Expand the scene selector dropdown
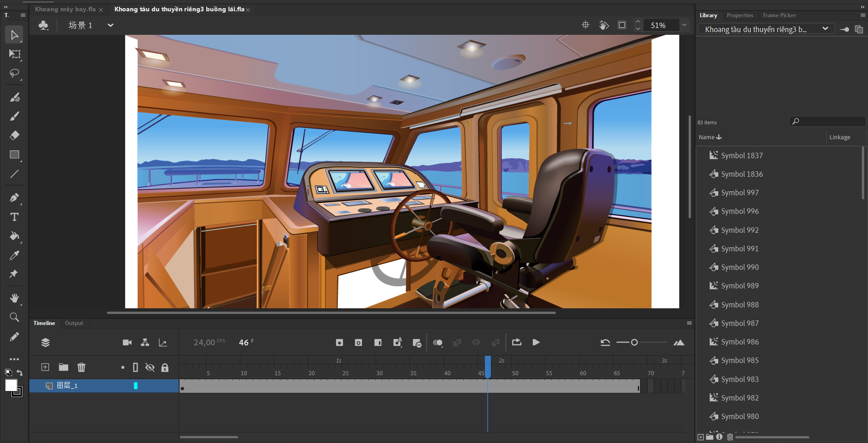 tap(110, 25)
